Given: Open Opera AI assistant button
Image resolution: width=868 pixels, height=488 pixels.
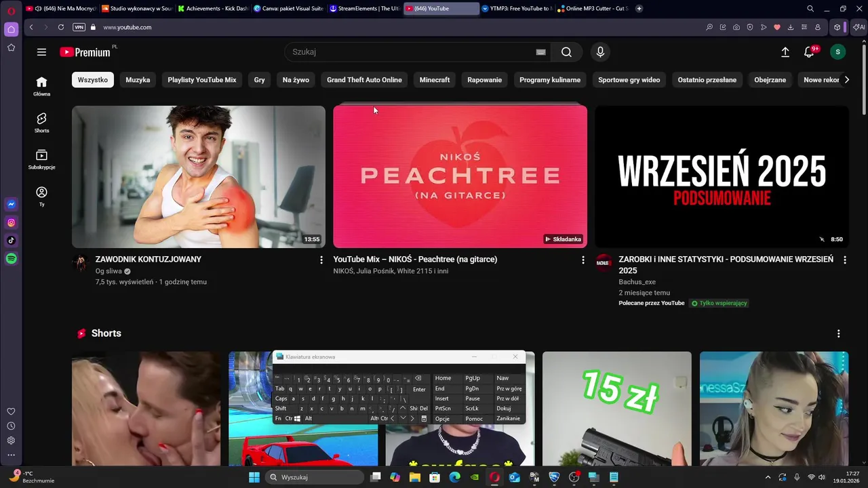Looking at the screenshot, I should click(859, 27).
